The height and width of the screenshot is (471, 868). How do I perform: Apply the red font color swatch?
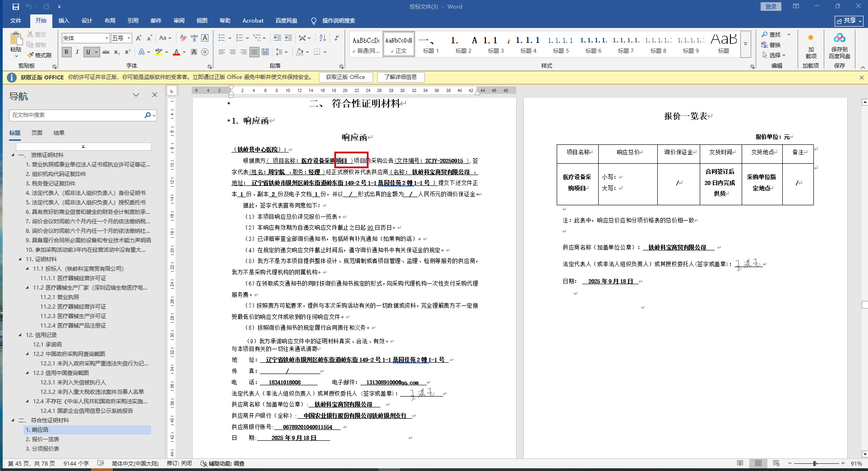pos(176,52)
